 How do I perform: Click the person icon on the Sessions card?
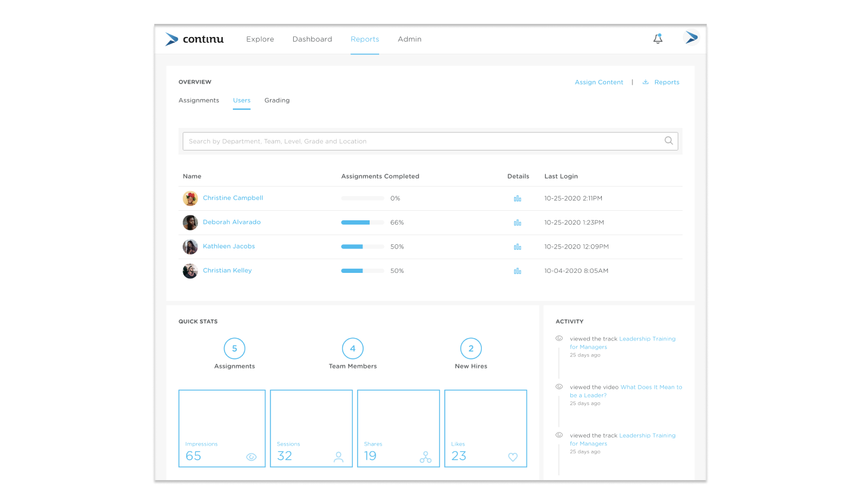tap(339, 457)
